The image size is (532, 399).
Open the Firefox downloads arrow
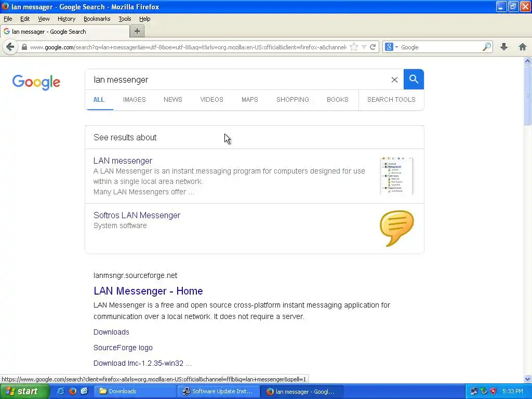[x=504, y=47]
